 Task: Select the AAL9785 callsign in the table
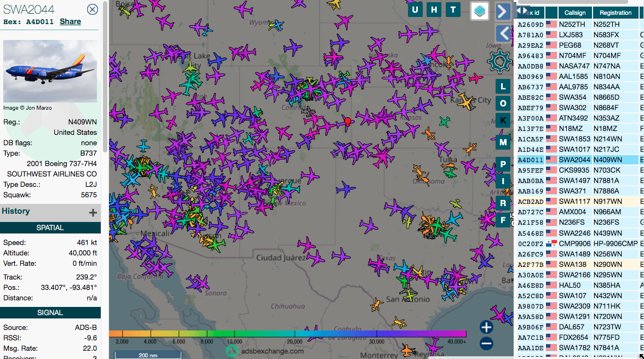coord(573,87)
